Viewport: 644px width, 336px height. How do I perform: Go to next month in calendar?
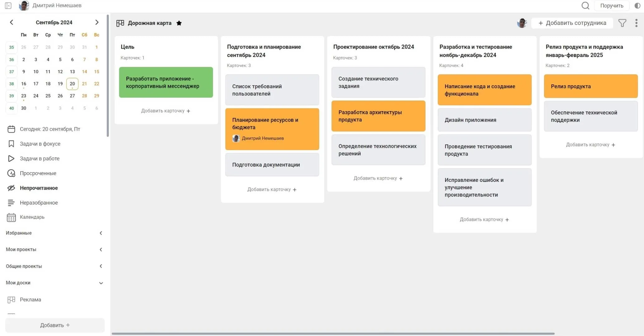(x=97, y=22)
